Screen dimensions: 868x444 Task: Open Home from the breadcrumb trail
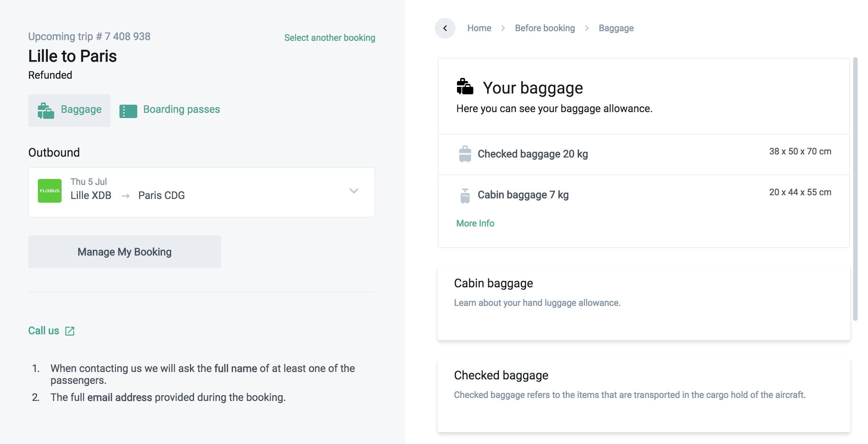(479, 28)
